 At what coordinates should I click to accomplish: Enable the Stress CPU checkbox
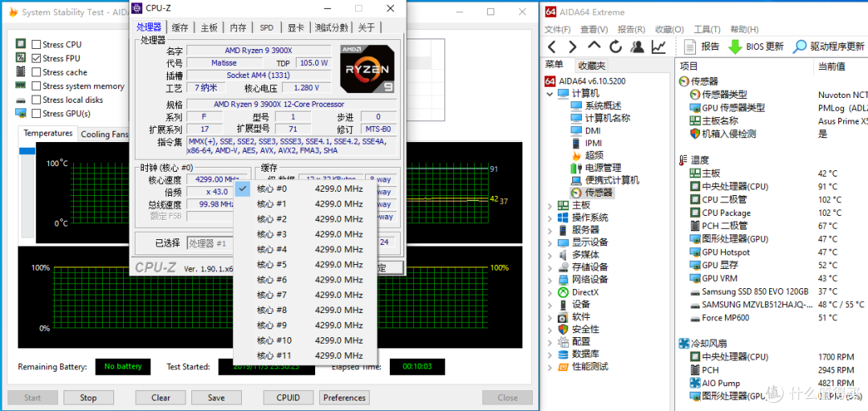pyautogui.click(x=36, y=44)
